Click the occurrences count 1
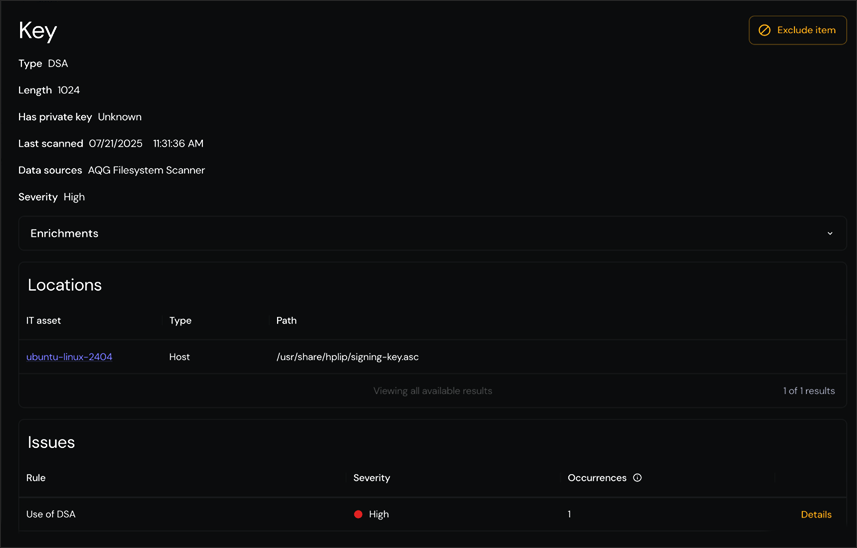 point(569,514)
